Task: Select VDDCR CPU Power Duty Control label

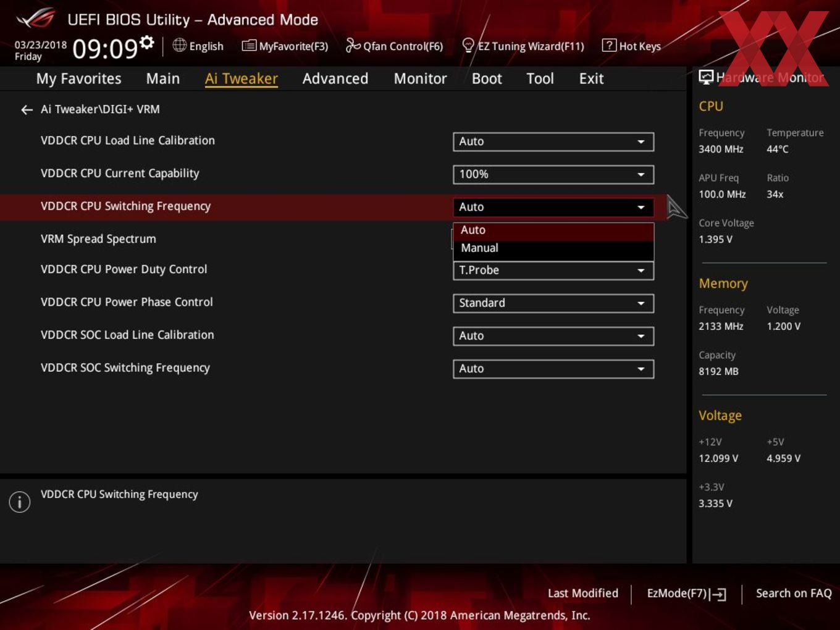Action: 124,269
